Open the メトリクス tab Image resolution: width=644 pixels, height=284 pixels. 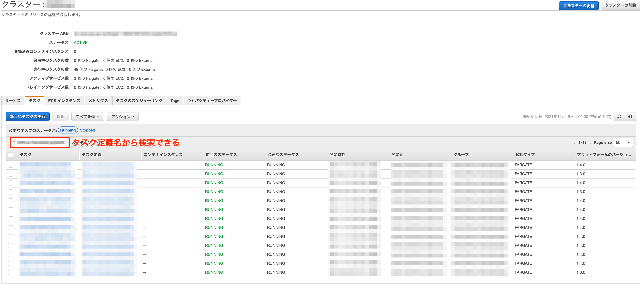click(98, 101)
